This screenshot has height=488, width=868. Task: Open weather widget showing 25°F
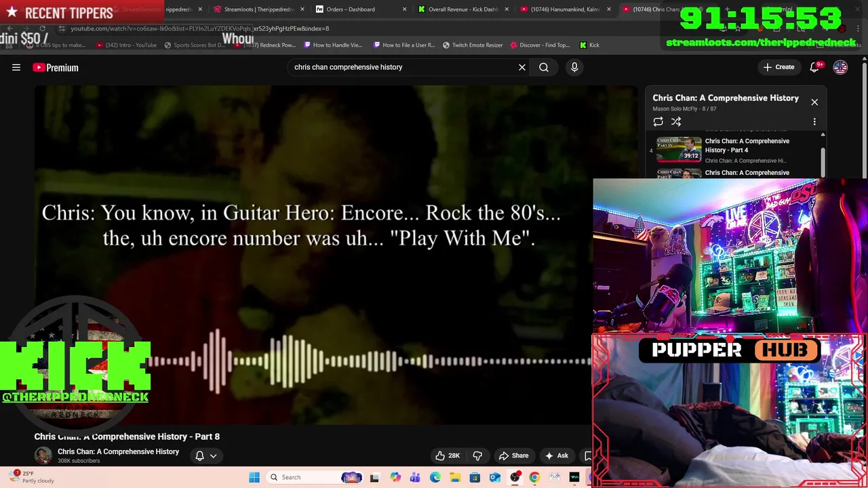33,477
